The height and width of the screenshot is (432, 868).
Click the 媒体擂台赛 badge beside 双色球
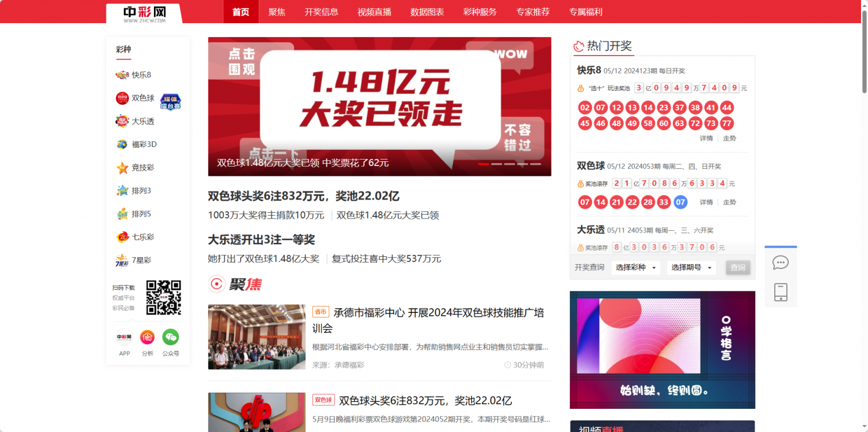click(x=171, y=101)
